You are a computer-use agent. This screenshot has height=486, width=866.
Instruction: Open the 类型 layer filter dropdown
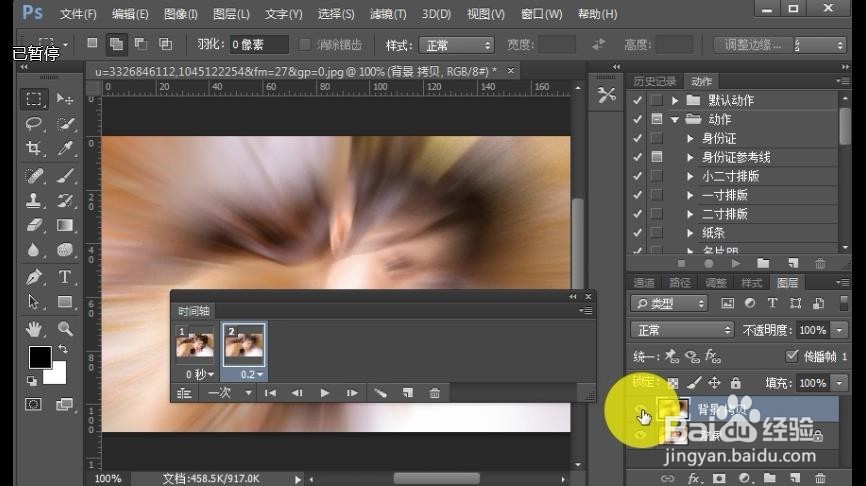(669, 303)
